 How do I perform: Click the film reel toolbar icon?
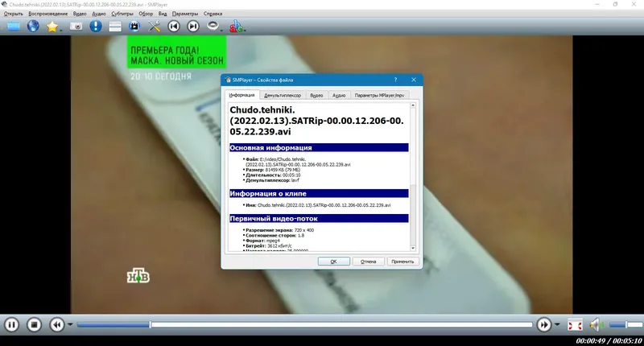(x=134, y=27)
